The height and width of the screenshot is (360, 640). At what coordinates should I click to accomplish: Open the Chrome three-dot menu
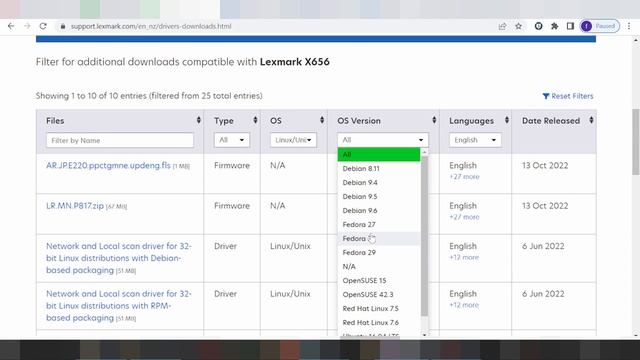(x=629, y=26)
